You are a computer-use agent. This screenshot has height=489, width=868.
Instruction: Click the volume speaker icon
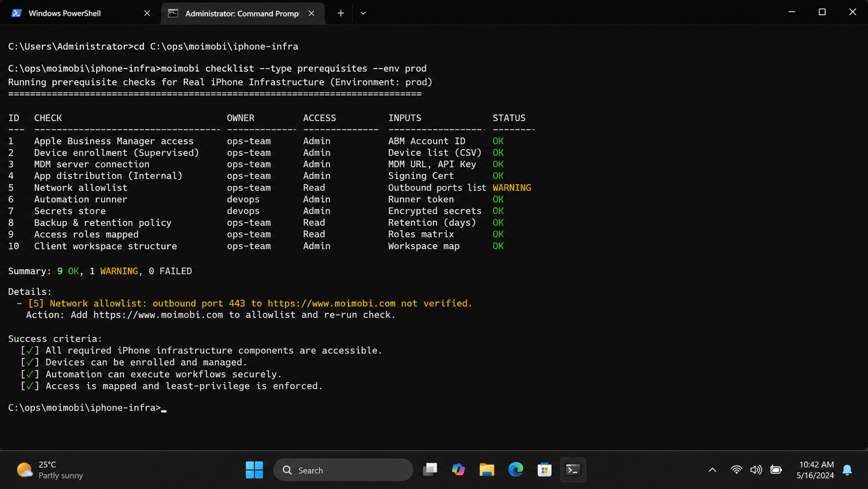(756, 470)
